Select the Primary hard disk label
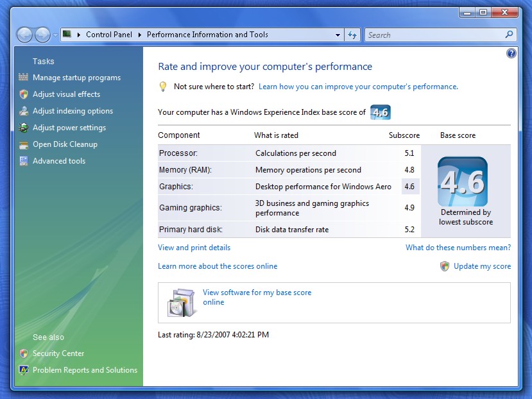This screenshot has width=532, height=399. [191, 230]
